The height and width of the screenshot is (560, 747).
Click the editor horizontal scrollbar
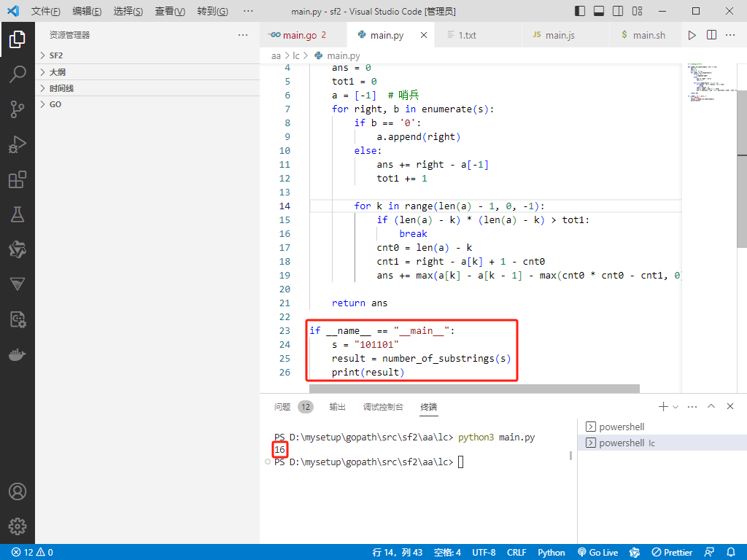coord(474,389)
